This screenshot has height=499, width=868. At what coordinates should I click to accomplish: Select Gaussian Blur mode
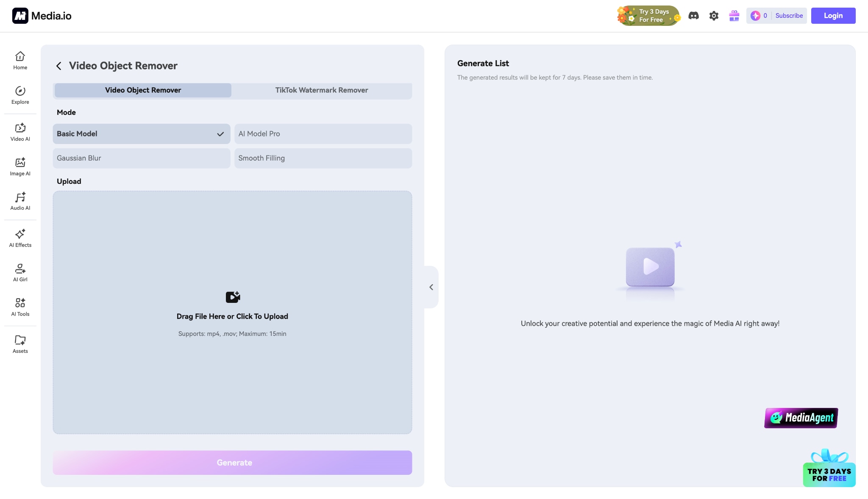142,158
